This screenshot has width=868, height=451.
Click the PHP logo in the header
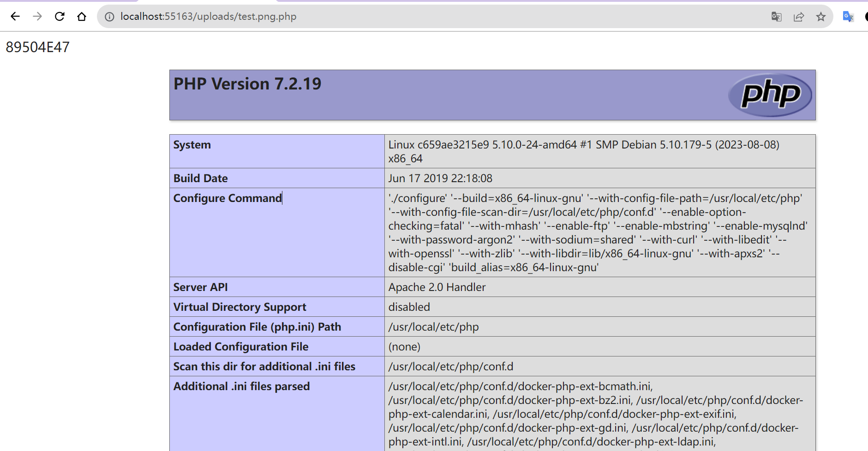coord(770,95)
